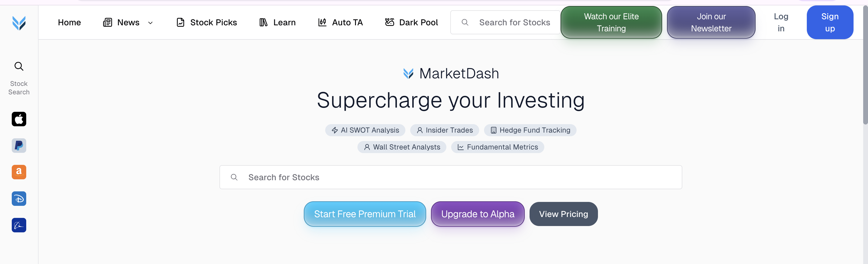868x264 pixels.
Task: Go to the Home menu item
Action: coord(69,23)
